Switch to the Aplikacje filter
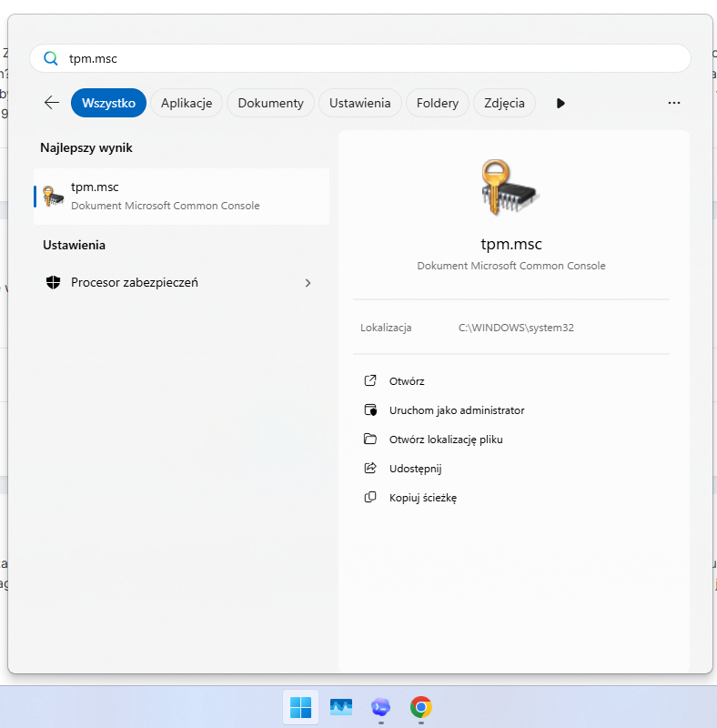717x728 pixels. (187, 103)
